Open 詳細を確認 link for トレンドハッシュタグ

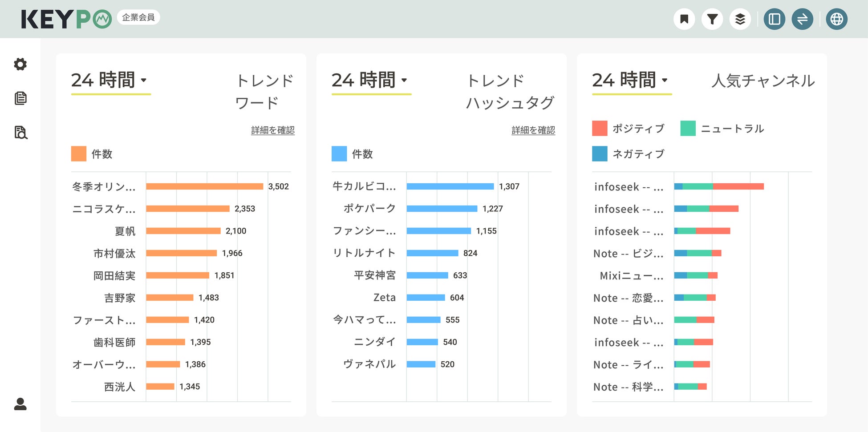(533, 130)
